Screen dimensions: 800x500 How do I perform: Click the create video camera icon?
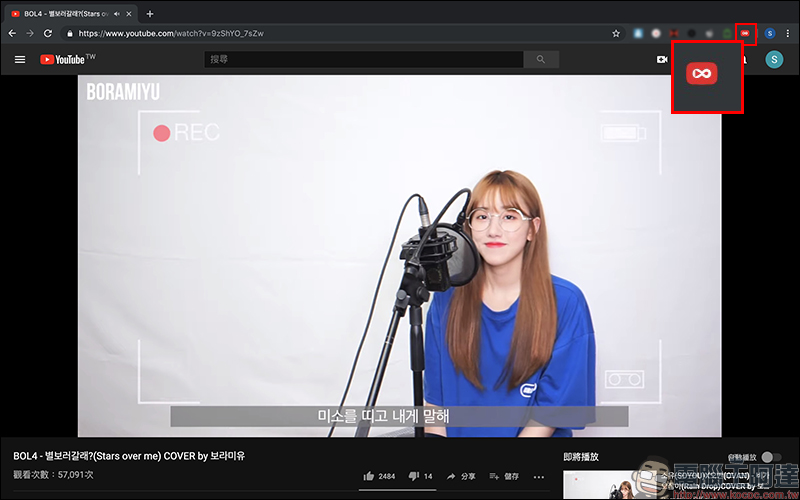pos(662,60)
